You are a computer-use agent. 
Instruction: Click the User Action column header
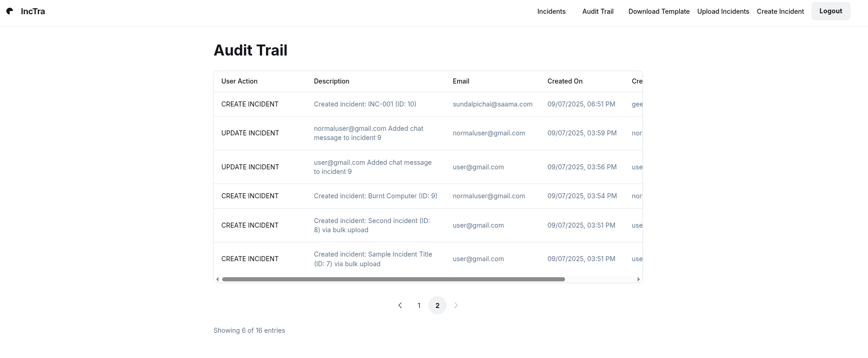(239, 81)
